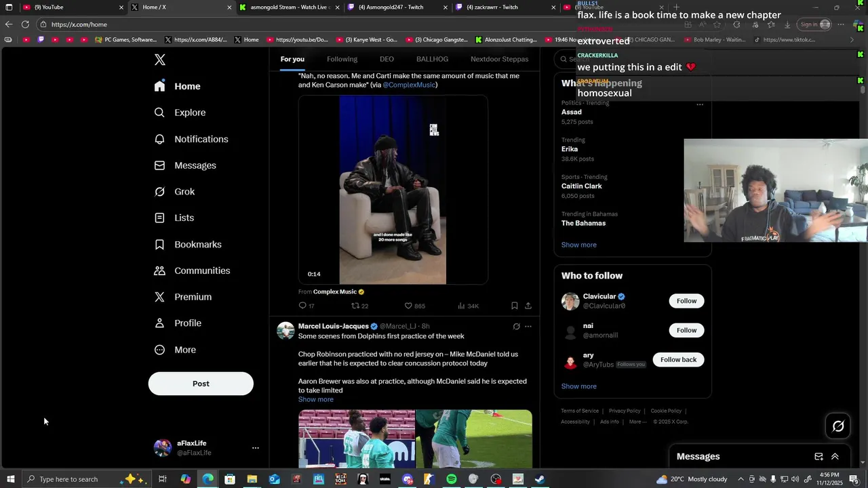Click the Windows Start button
The image size is (868, 488).
pyautogui.click(x=10, y=479)
